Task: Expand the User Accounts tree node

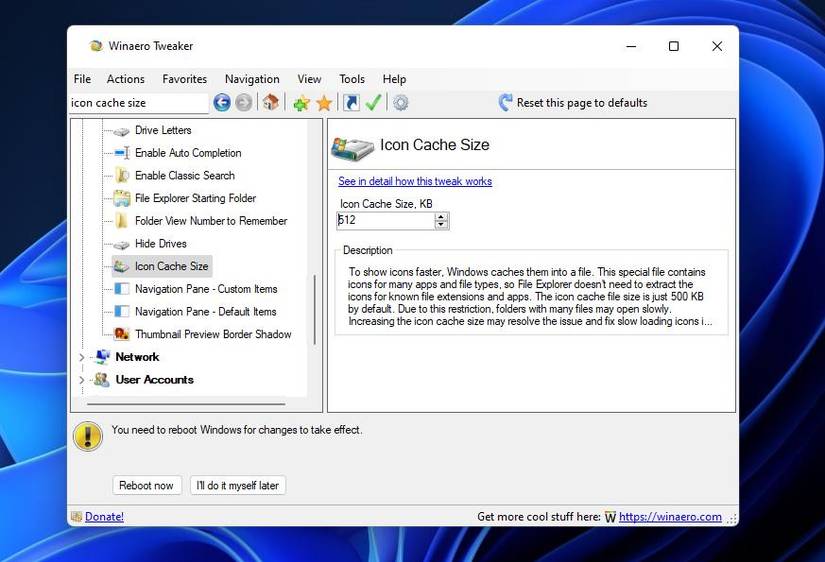Action: pos(82,379)
